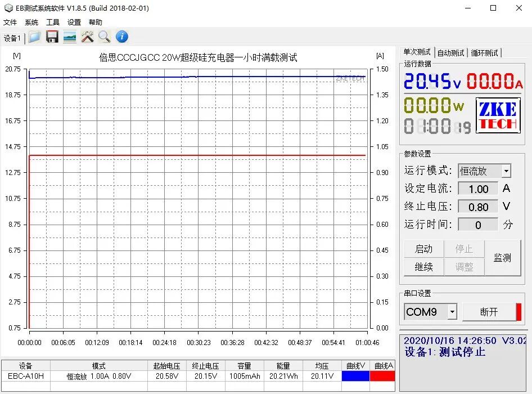Click the magnifying glass search icon
This screenshot has width=532, height=394.
coord(105,37)
